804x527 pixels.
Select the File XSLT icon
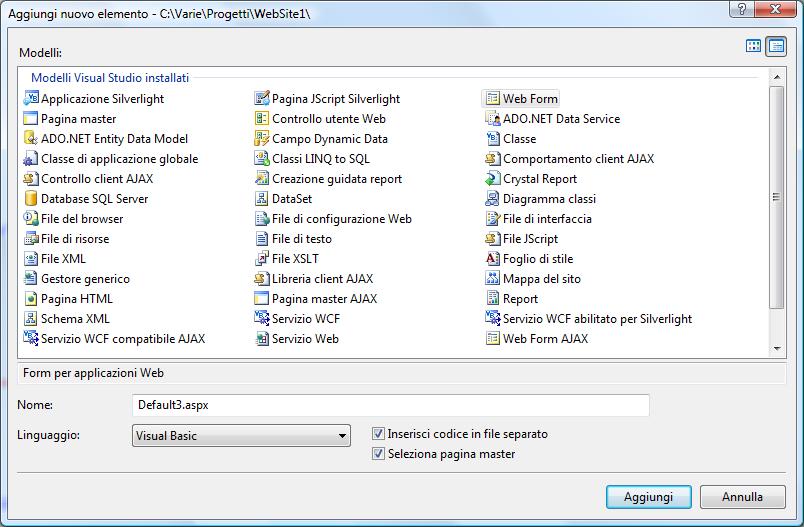[262, 258]
